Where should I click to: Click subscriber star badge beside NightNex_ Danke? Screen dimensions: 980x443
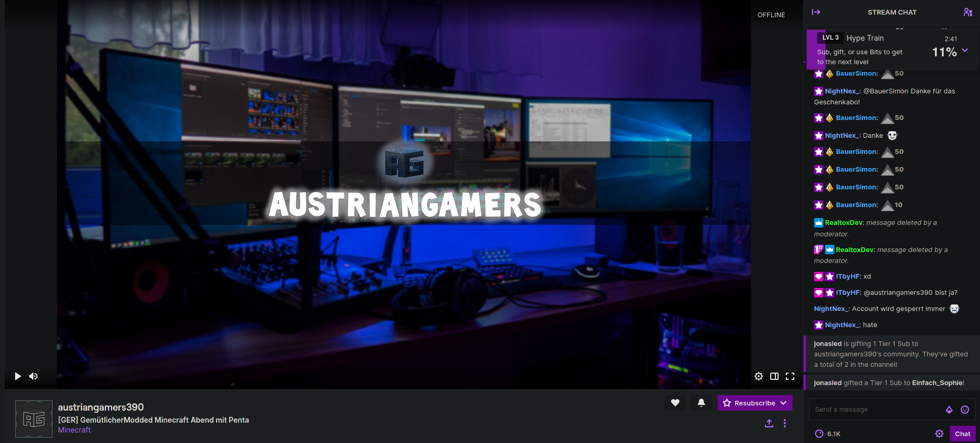point(819,136)
